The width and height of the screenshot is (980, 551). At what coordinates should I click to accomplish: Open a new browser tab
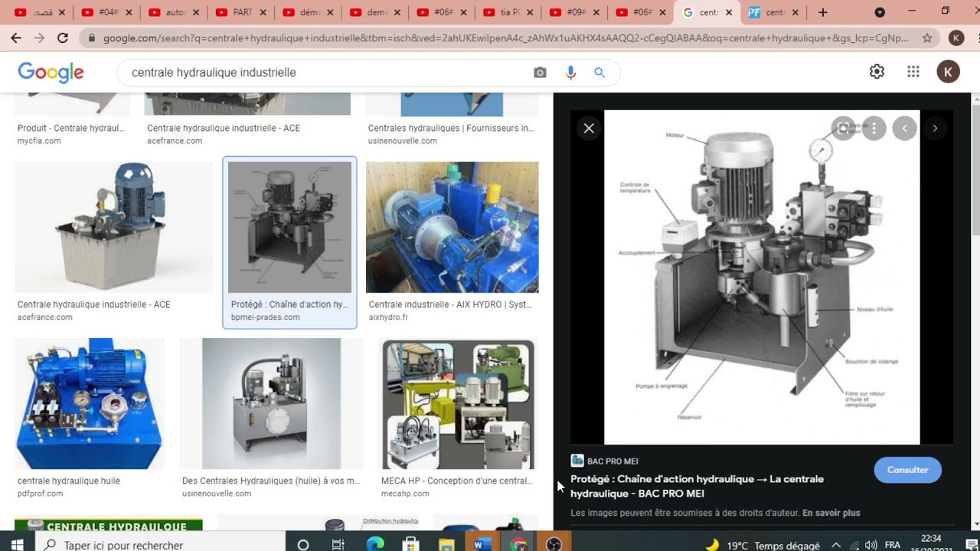point(823,12)
